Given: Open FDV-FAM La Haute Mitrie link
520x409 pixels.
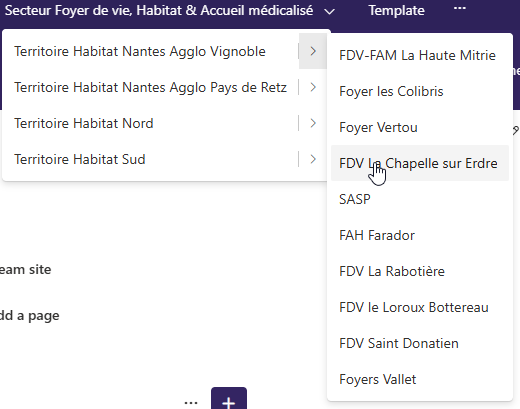Looking at the screenshot, I should point(417,55).
